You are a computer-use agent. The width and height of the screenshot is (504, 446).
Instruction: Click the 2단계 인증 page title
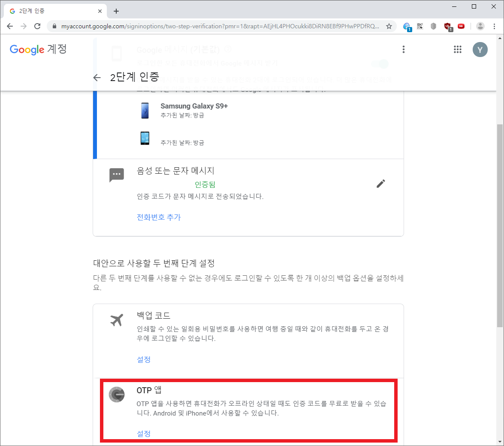click(x=135, y=77)
